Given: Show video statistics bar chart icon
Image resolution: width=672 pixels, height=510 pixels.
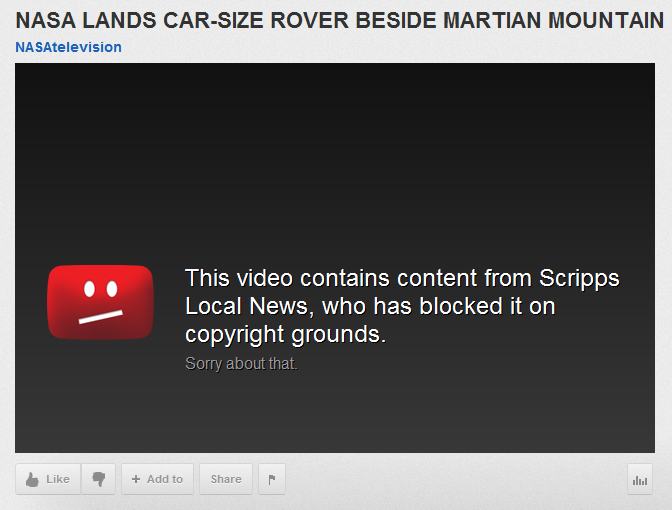Looking at the screenshot, I should 640,479.
